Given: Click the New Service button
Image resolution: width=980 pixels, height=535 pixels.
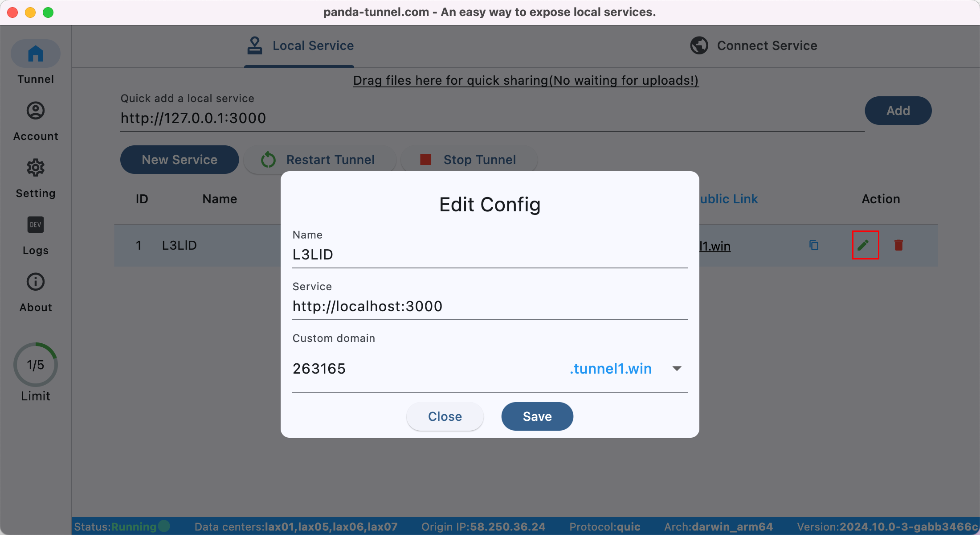Looking at the screenshot, I should pyautogui.click(x=180, y=159).
